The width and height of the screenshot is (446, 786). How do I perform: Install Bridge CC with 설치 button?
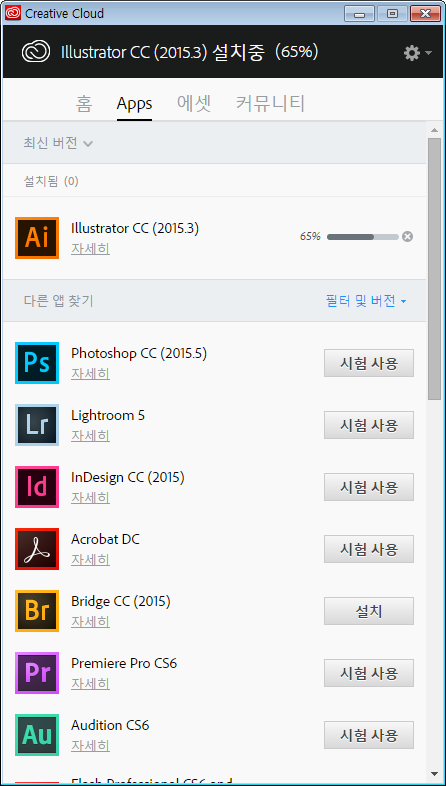tap(369, 611)
